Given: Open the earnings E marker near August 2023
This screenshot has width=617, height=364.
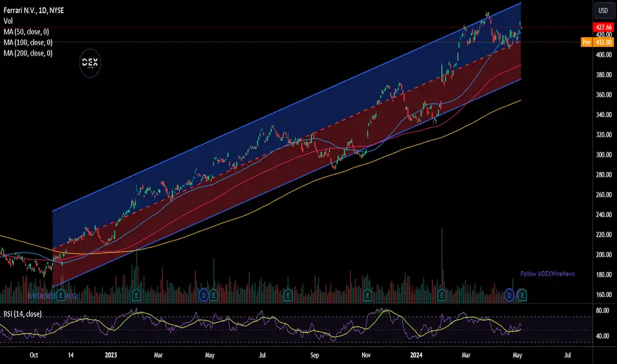Looking at the screenshot, I should (x=287, y=295).
